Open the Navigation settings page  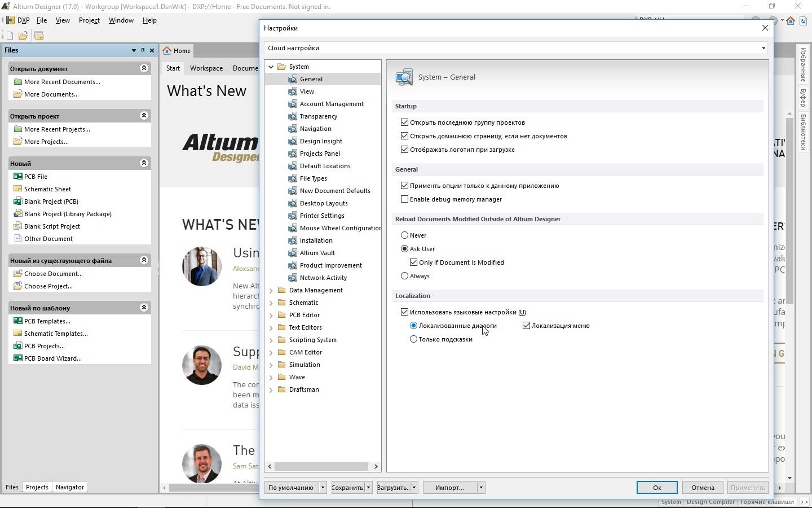pyautogui.click(x=316, y=129)
